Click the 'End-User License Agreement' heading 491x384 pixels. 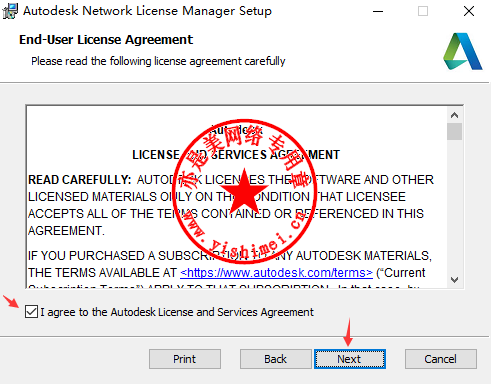pyautogui.click(x=106, y=40)
